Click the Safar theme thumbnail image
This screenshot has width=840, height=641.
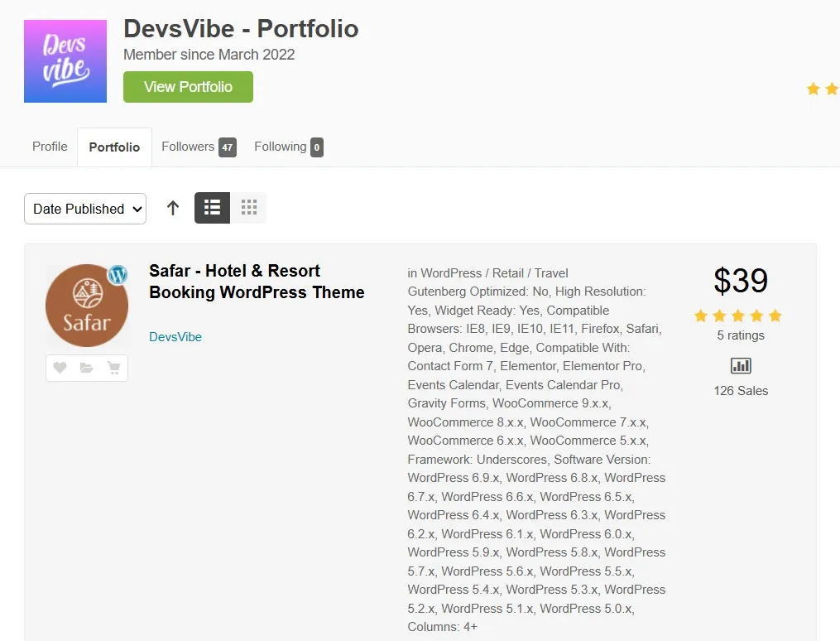pos(86,305)
